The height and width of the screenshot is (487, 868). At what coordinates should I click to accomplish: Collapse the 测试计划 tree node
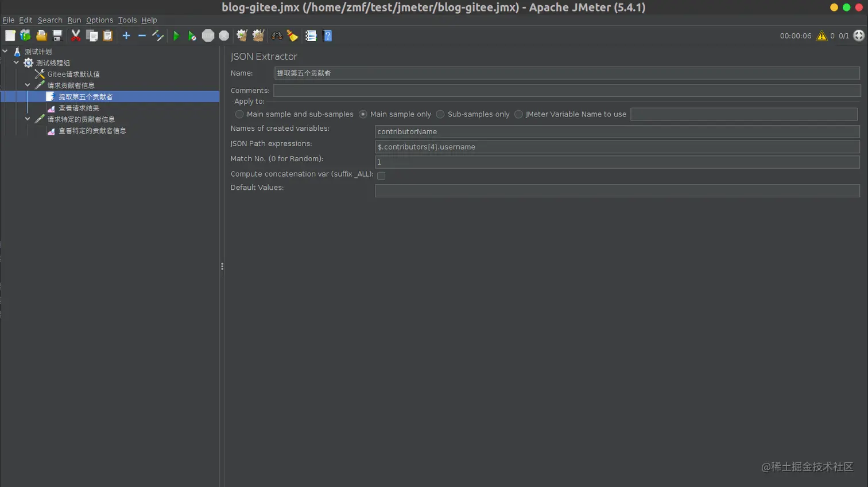[x=5, y=51]
